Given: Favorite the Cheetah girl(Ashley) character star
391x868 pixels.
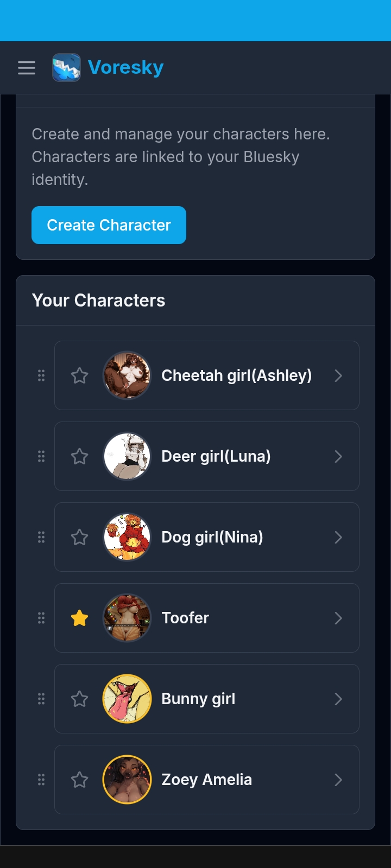Looking at the screenshot, I should 80,375.
